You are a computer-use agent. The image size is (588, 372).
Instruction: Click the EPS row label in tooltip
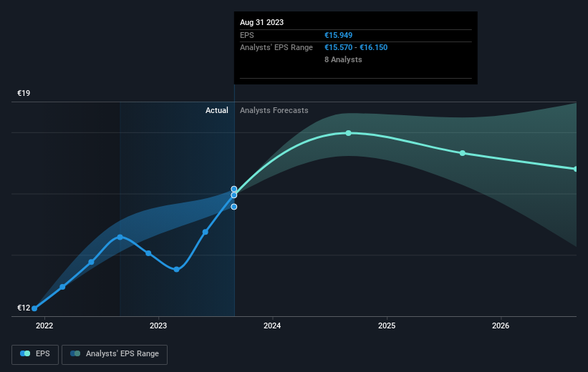pyautogui.click(x=247, y=35)
